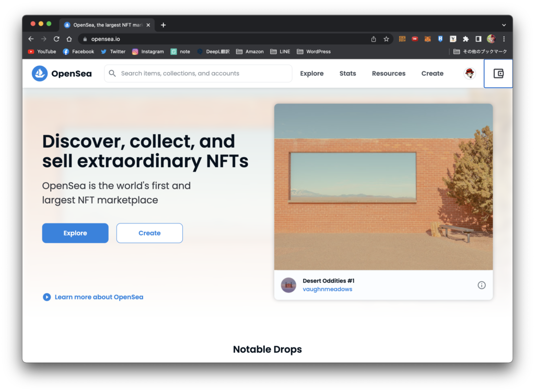Open the Facebook bookmark
Screen dimensions: 535x392
pos(78,52)
